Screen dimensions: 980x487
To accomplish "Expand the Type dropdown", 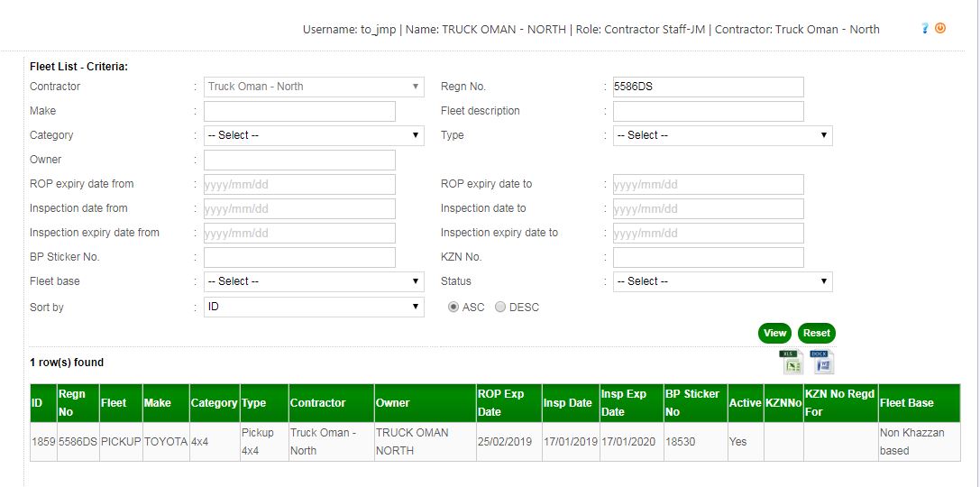I will coord(722,135).
